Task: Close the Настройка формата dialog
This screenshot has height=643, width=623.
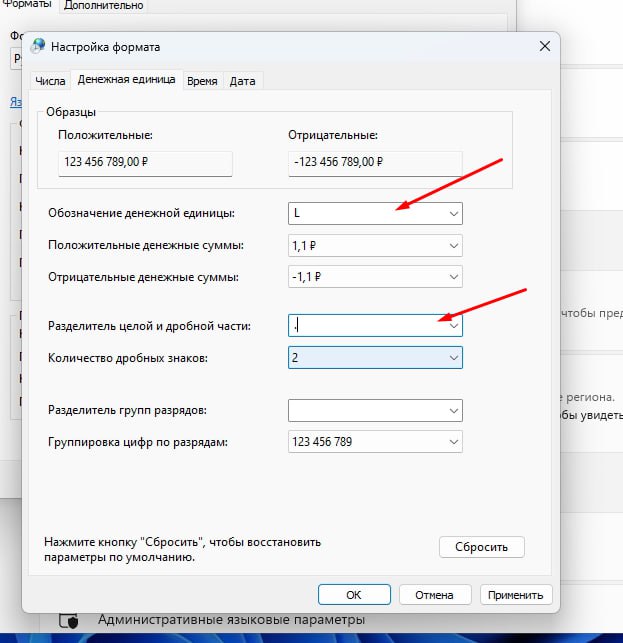Action: pyautogui.click(x=545, y=46)
